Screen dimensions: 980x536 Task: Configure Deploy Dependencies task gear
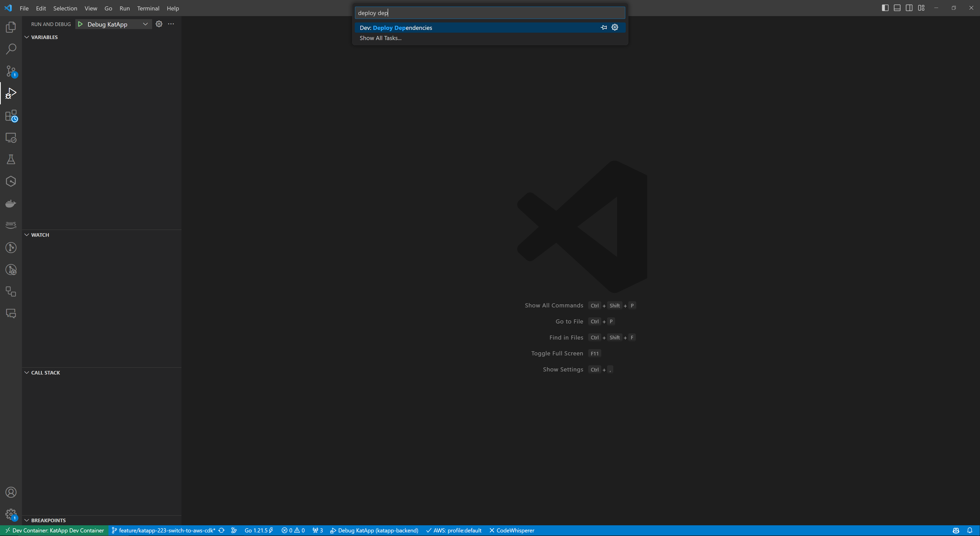pos(615,27)
